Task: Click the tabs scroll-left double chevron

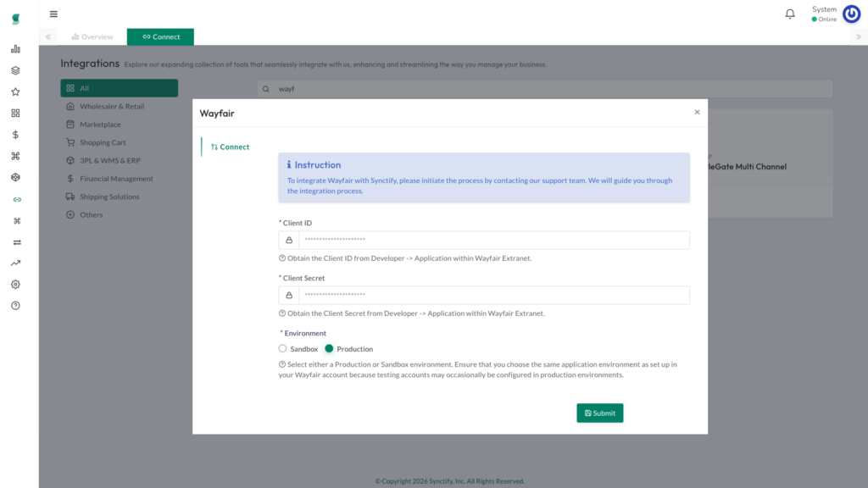Action: [48, 37]
